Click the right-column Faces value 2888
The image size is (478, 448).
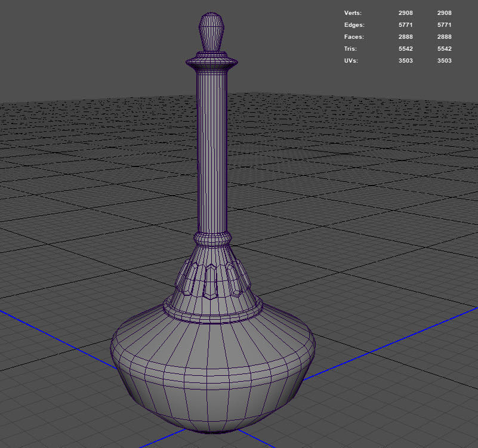click(444, 36)
